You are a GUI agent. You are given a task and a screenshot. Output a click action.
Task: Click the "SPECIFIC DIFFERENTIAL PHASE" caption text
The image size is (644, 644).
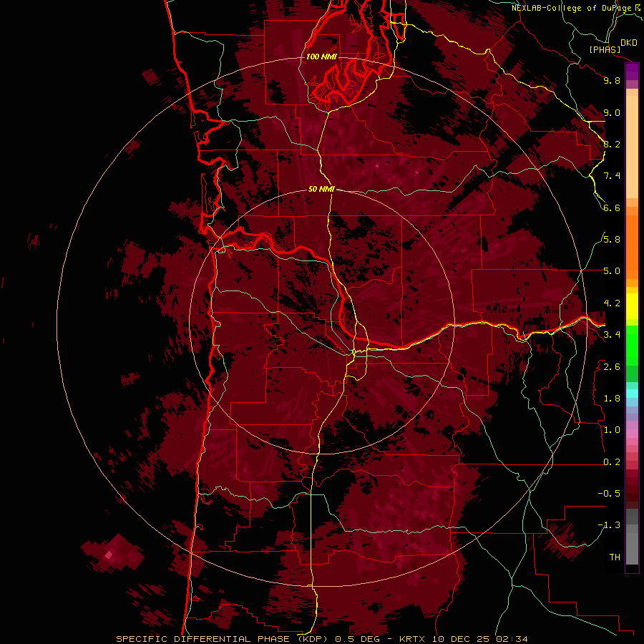pyautogui.click(x=203, y=639)
